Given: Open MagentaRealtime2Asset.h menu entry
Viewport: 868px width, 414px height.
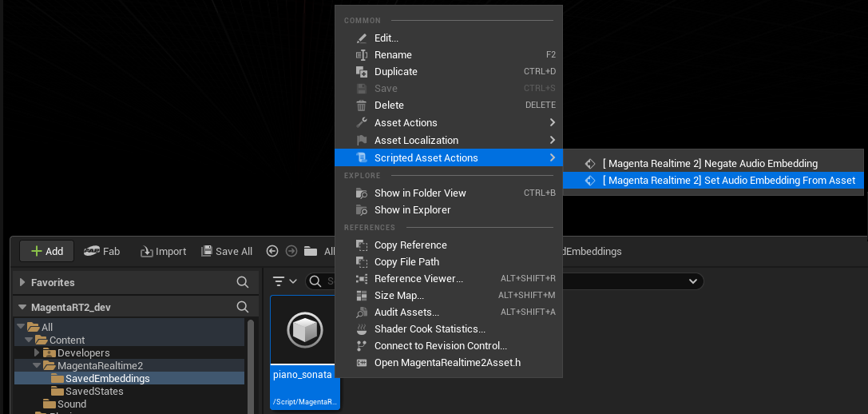Looking at the screenshot, I should pyautogui.click(x=449, y=363).
